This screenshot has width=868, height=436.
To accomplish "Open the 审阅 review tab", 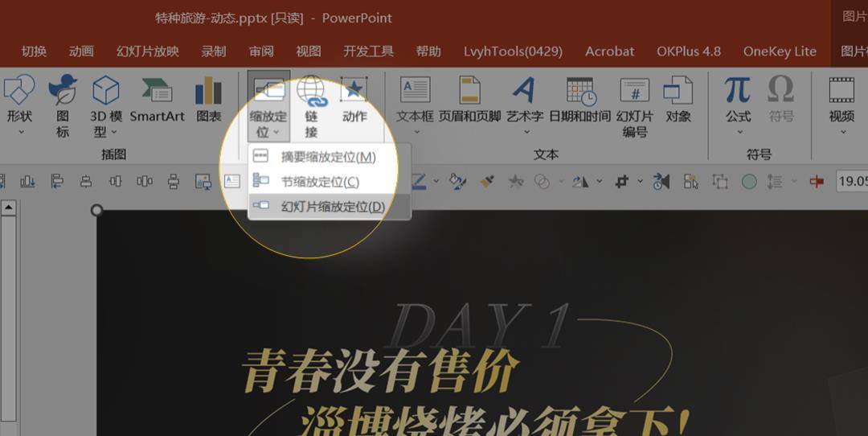I will [x=261, y=51].
